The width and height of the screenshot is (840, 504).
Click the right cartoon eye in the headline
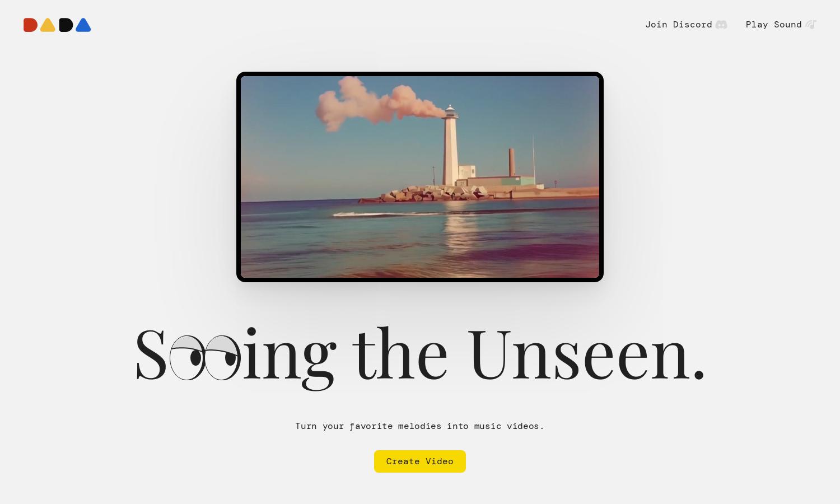point(222,358)
